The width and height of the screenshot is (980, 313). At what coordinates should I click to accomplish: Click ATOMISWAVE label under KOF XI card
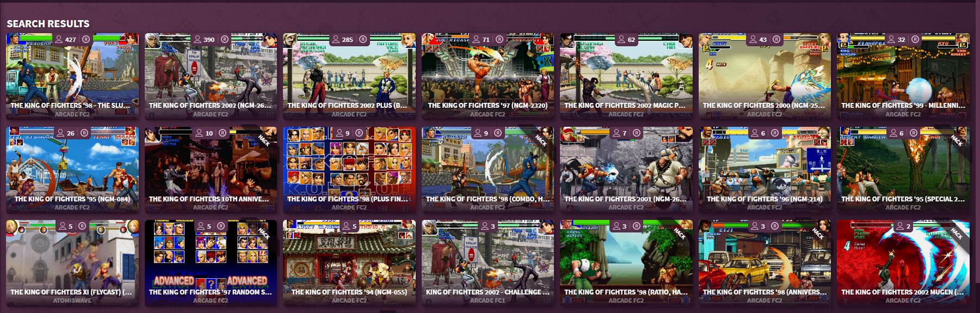click(72, 300)
